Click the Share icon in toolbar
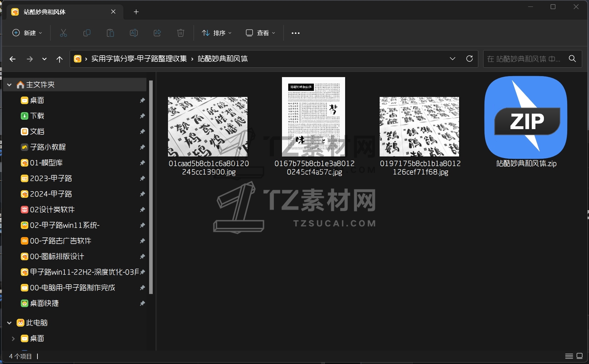 [157, 33]
